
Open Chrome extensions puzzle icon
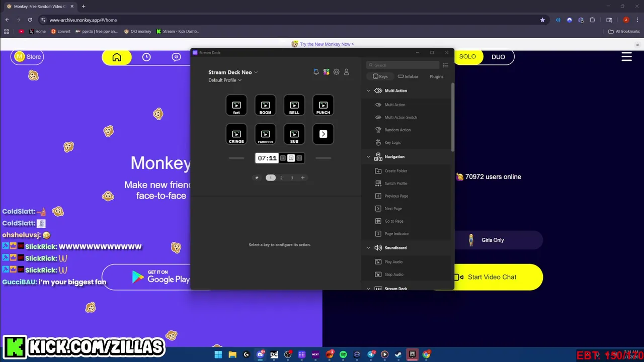592,20
